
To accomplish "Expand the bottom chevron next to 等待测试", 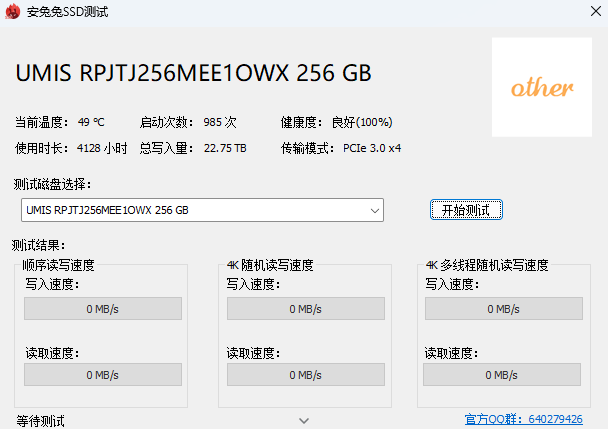I will pos(304,420).
